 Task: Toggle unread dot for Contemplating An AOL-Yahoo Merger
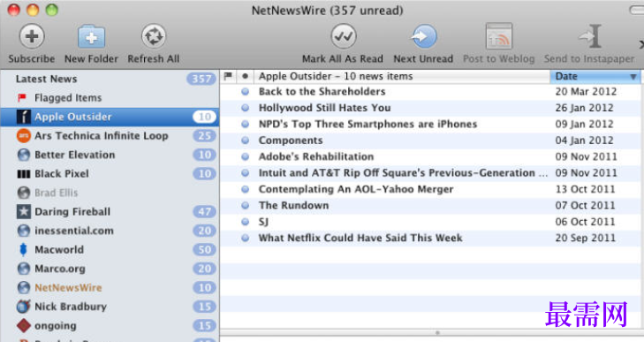(246, 189)
